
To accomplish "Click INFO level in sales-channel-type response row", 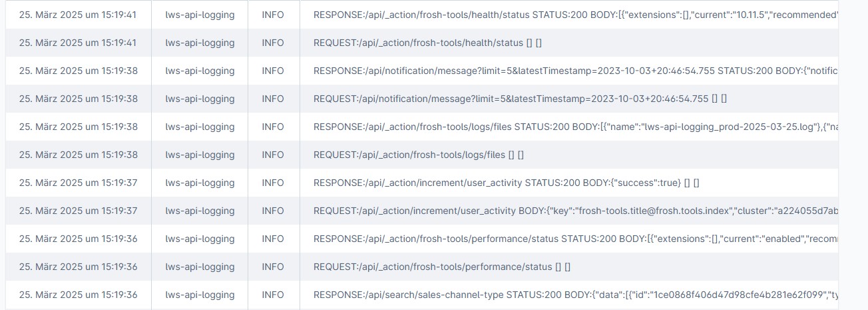I will [273, 295].
